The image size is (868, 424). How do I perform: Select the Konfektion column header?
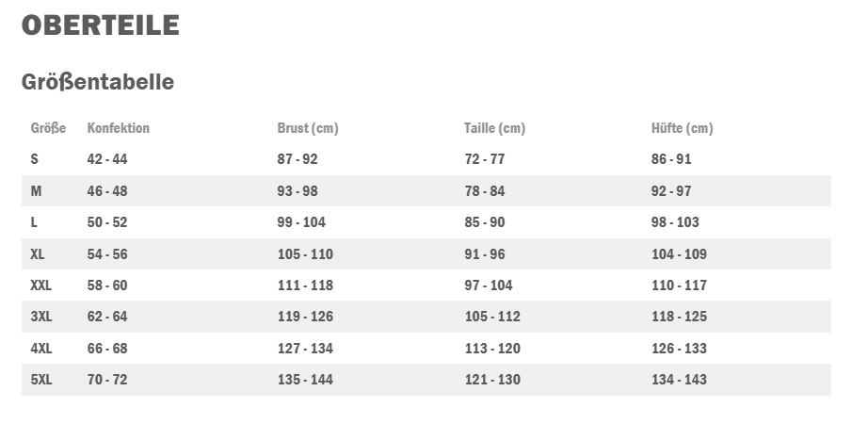pyautogui.click(x=119, y=128)
